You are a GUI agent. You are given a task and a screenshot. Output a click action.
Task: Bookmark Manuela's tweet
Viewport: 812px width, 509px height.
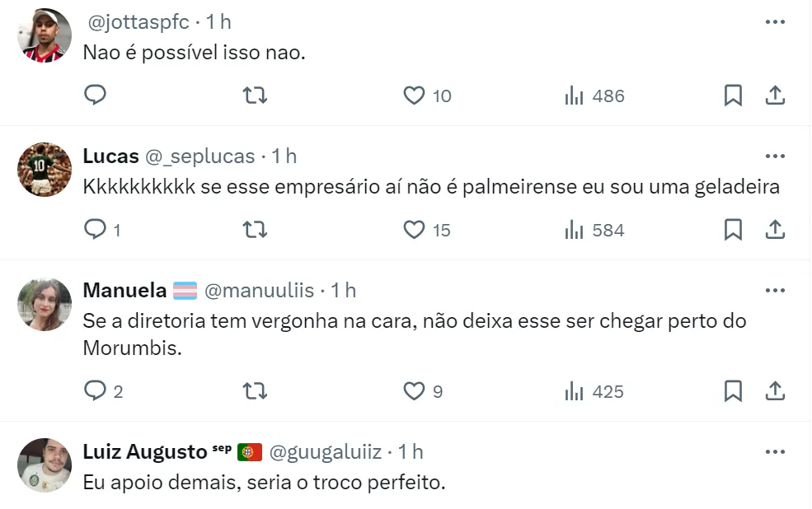tap(733, 391)
